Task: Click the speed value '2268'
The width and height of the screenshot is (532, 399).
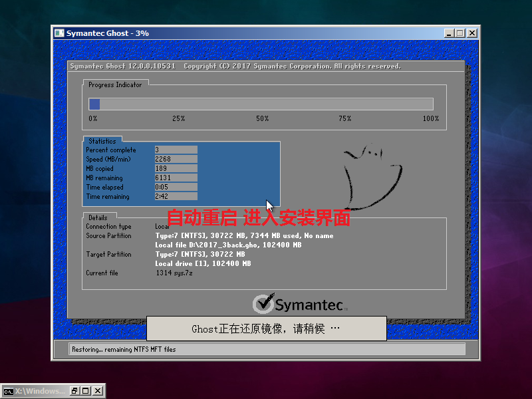Action: 176,159
